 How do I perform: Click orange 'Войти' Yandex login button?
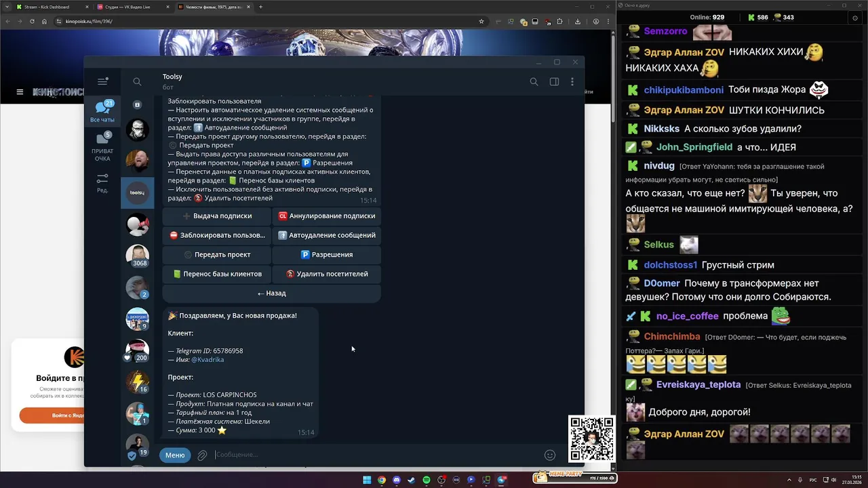point(52,415)
